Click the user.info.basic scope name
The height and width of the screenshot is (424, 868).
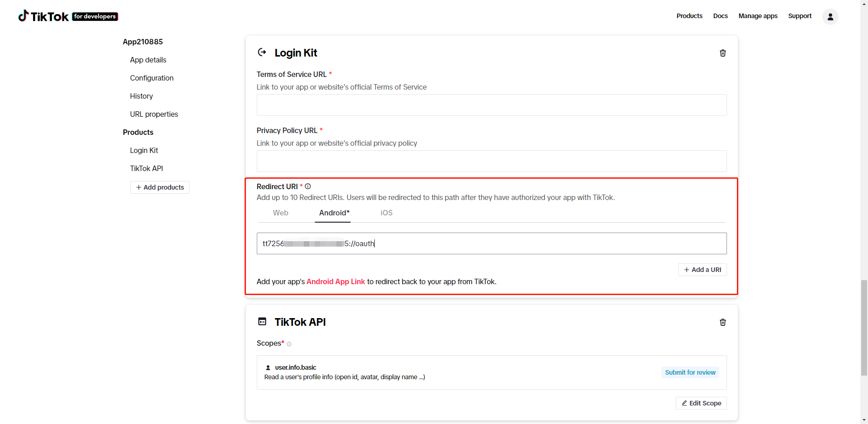pos(296,367)
